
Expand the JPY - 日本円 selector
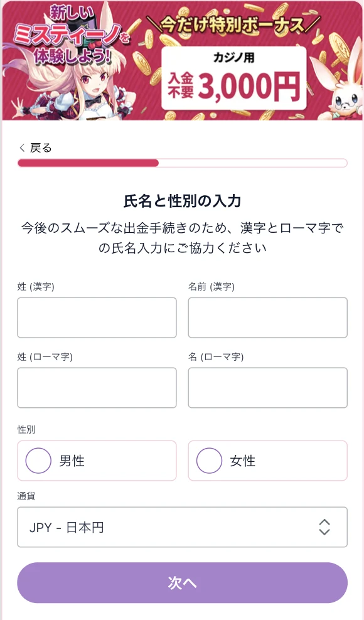[x=182, y=528]
